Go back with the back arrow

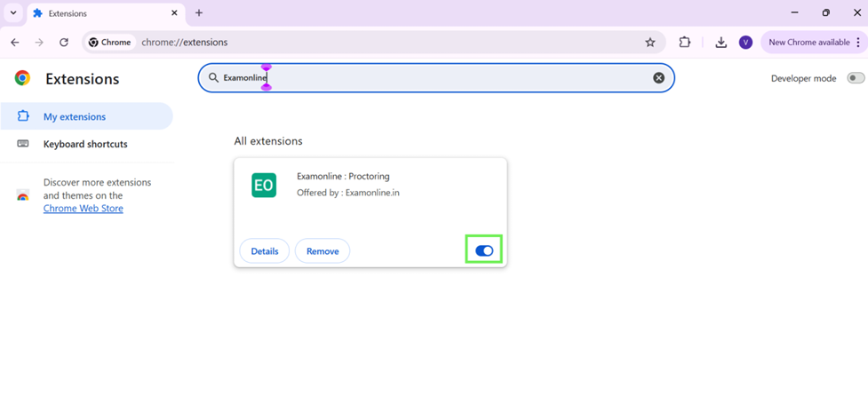point(15,42)
